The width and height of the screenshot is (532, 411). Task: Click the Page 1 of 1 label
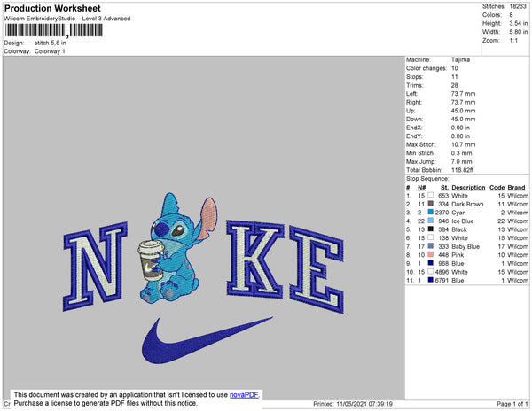(x=512, y=404)
